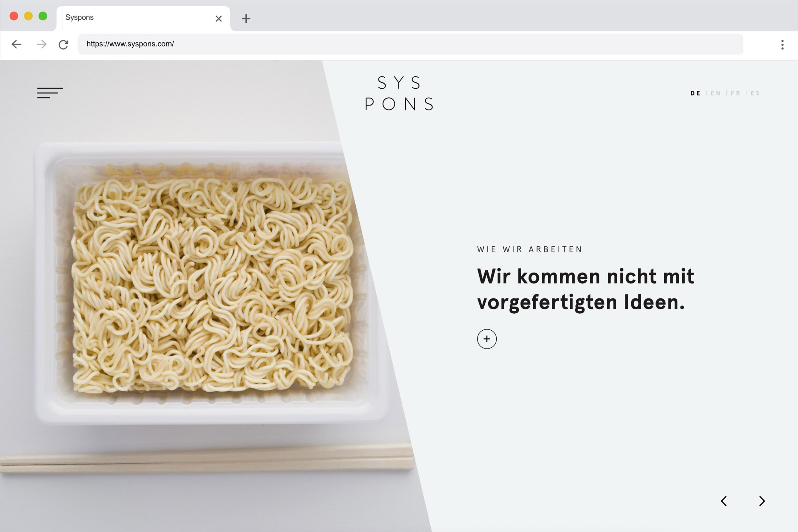Open a new browser tab

click(246, 18)
